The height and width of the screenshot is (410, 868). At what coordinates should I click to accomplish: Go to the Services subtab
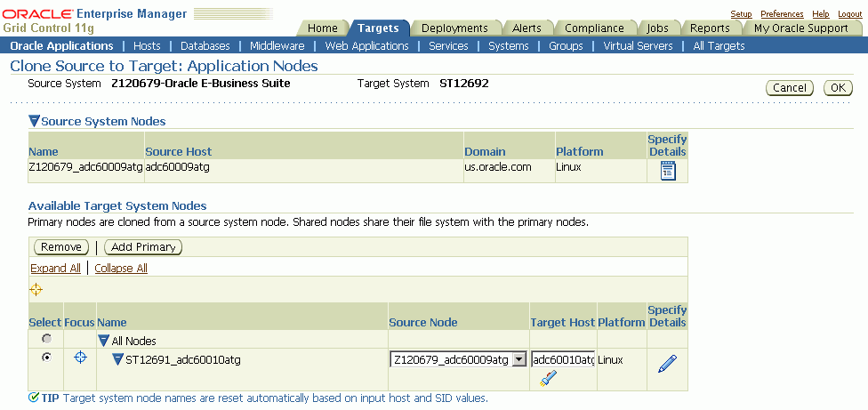pyautogui.click(x=448, y=46)
